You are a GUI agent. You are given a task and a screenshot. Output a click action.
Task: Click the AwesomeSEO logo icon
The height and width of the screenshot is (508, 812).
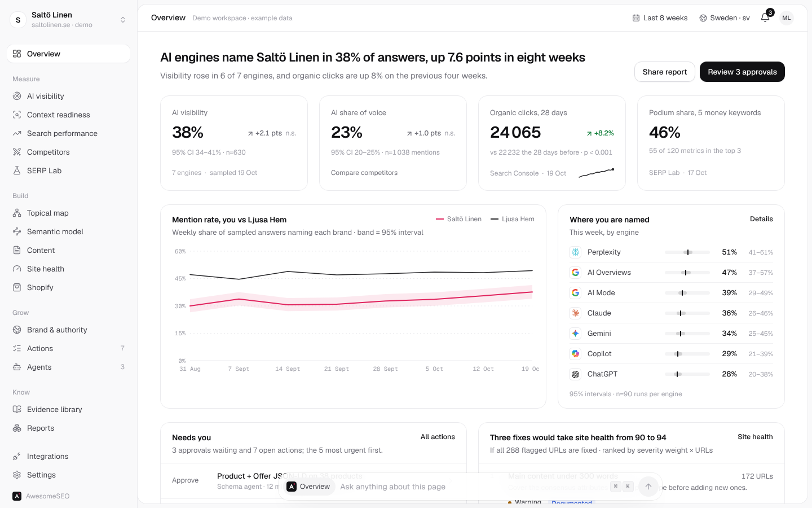17,496
